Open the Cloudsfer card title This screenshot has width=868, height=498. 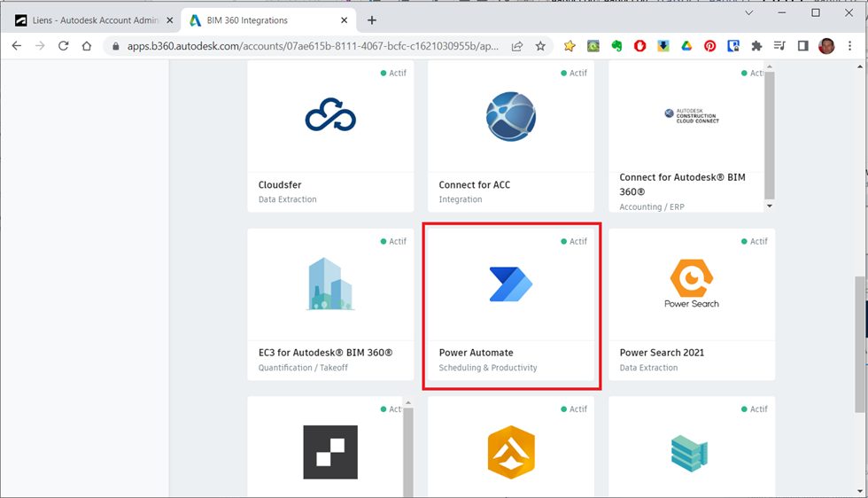[x=280, y=185]
